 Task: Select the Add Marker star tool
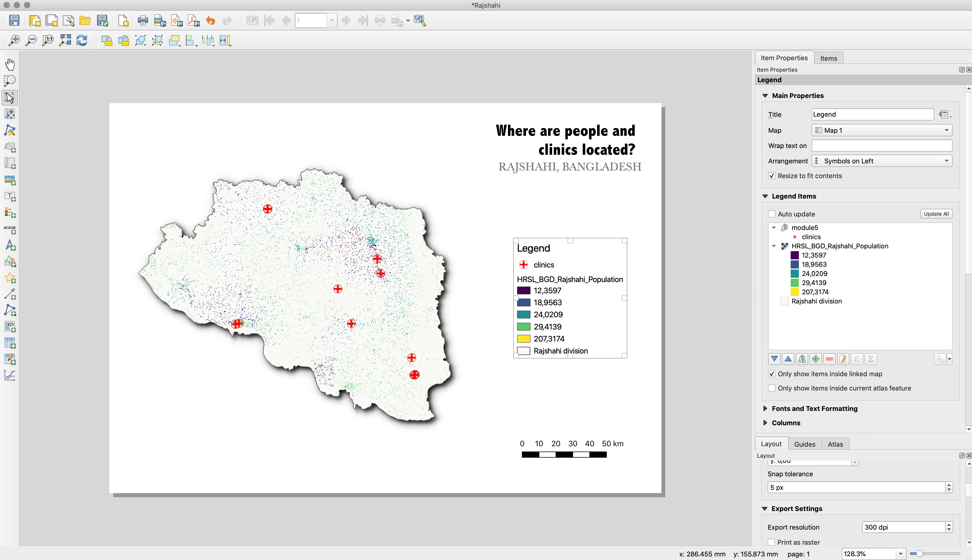pos(10,278)
